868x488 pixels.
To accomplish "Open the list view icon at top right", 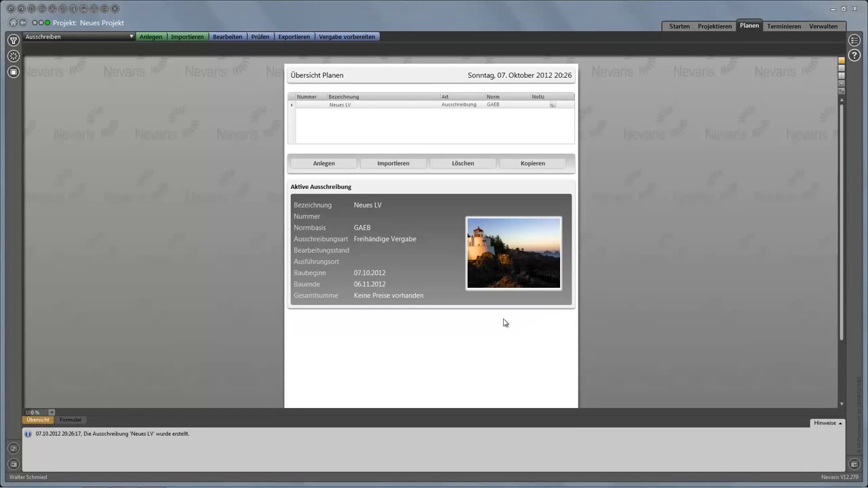I will 854,41.
